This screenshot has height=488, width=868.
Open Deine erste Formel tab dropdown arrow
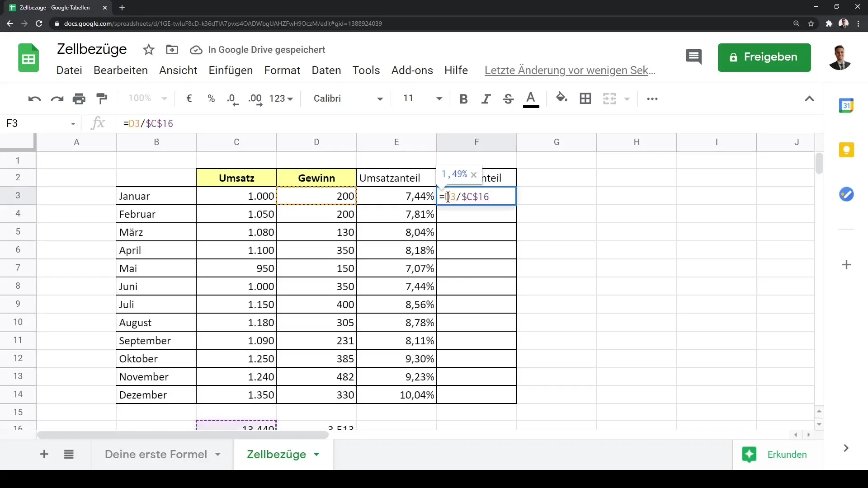tap(218, 455)
